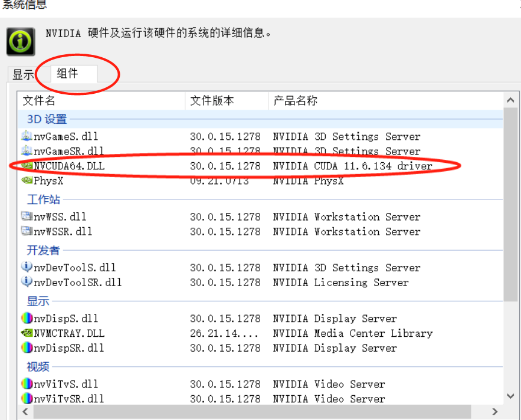
Task: Click the vertical scrollbar up arrow
Action: [x=511, y=100]
